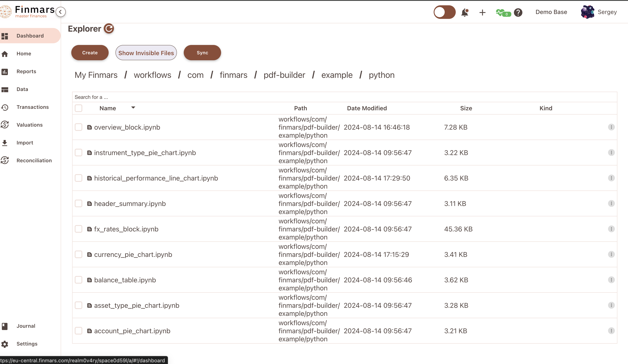Open the three-dot menu for asset_type_pie_chart.ipynb
628x364 pixels.
coord(611,305)
